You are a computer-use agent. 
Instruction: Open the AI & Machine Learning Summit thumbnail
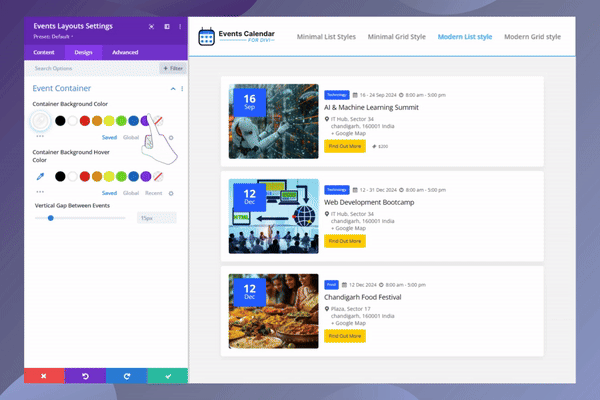coord(274,121)
